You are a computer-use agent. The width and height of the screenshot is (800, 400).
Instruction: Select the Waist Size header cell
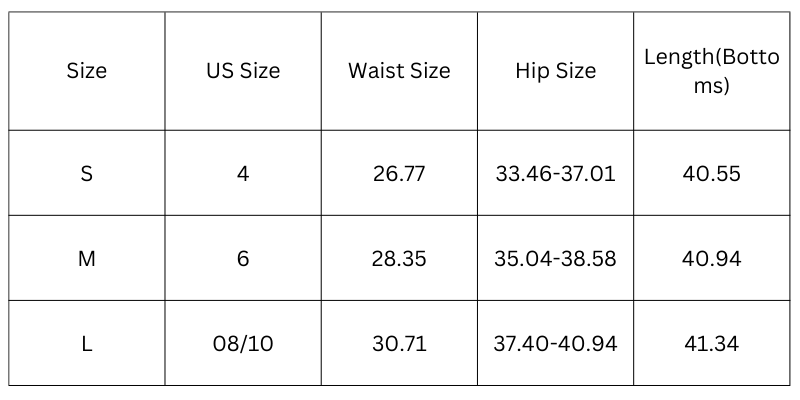coord(399,71)
